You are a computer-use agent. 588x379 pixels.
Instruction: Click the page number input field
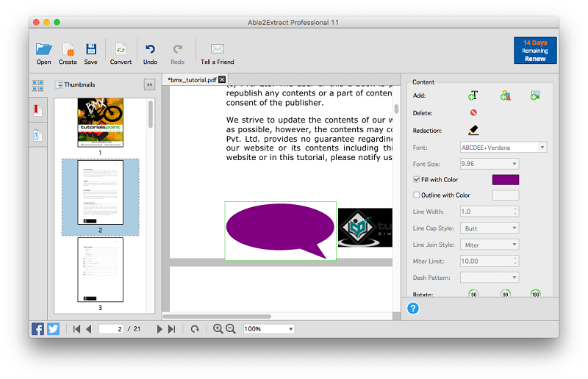coord(111,329)
